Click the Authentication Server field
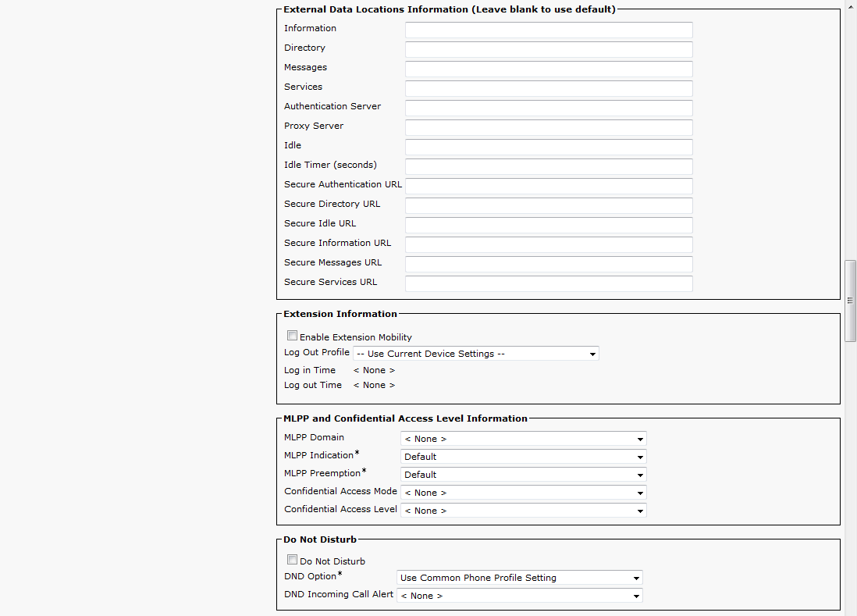The image size is (857, 616). point(548,108)
